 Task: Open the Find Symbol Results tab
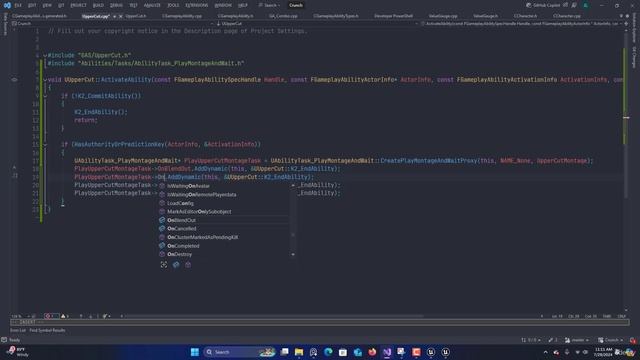[x=47, y=330]
